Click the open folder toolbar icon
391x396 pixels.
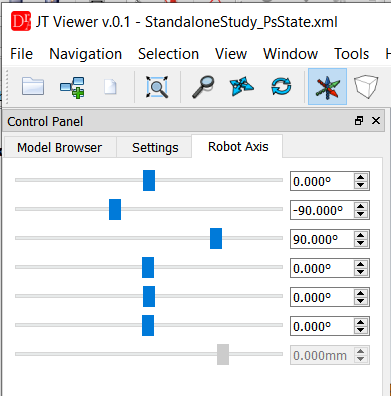point(33,86)
